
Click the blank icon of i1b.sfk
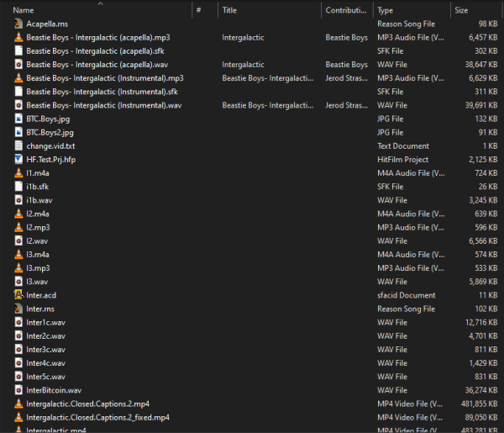point(18,187)
